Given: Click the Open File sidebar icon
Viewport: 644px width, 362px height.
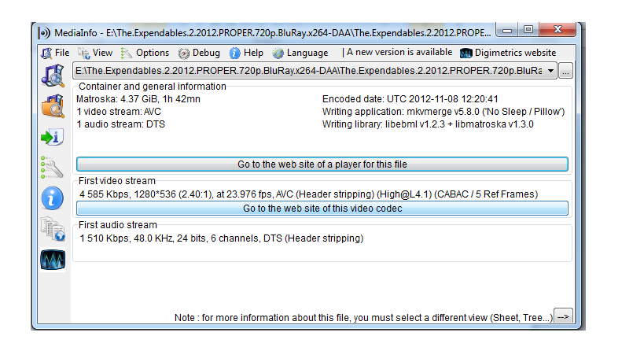Looking at the screenshot, I should coord(53,76).
